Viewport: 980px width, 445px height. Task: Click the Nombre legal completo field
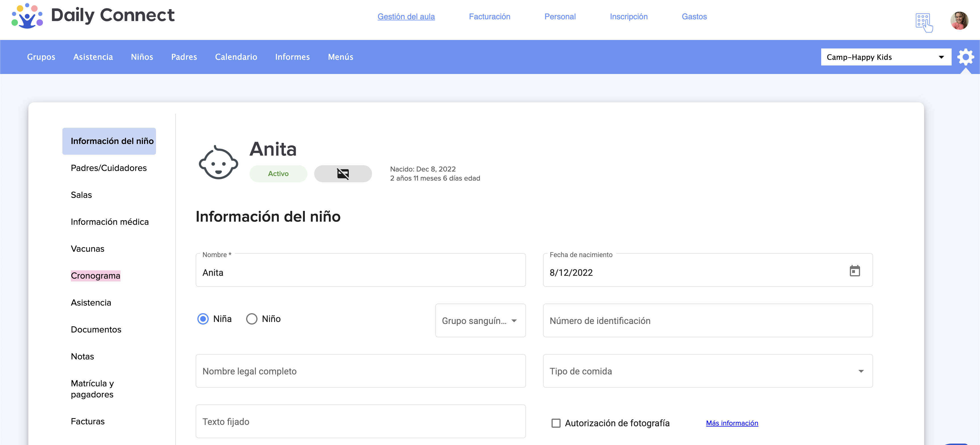tap(360, 371)
